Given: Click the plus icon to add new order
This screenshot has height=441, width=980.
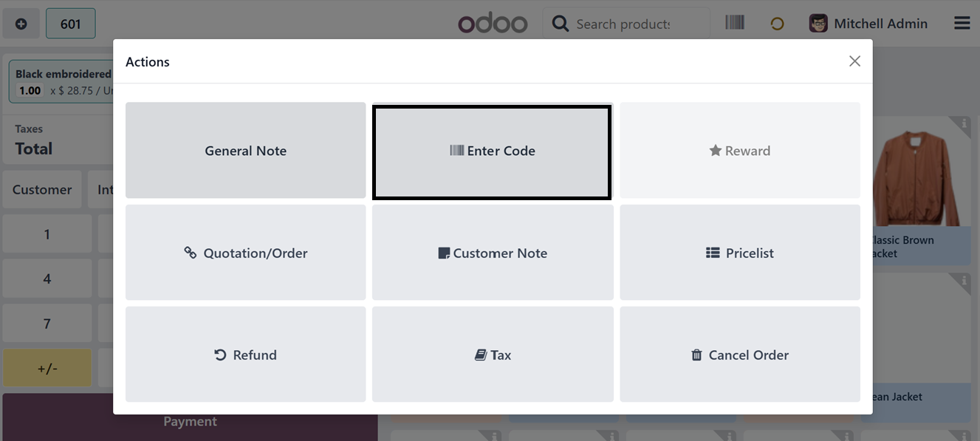Looking at the screenshot, I should tap(21, 24).
